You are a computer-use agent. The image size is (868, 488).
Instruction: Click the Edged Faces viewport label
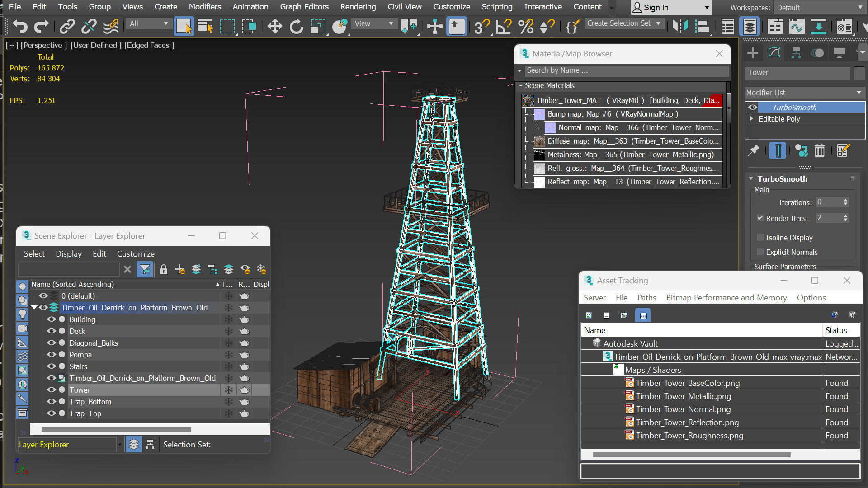click(x=149, y=45)
